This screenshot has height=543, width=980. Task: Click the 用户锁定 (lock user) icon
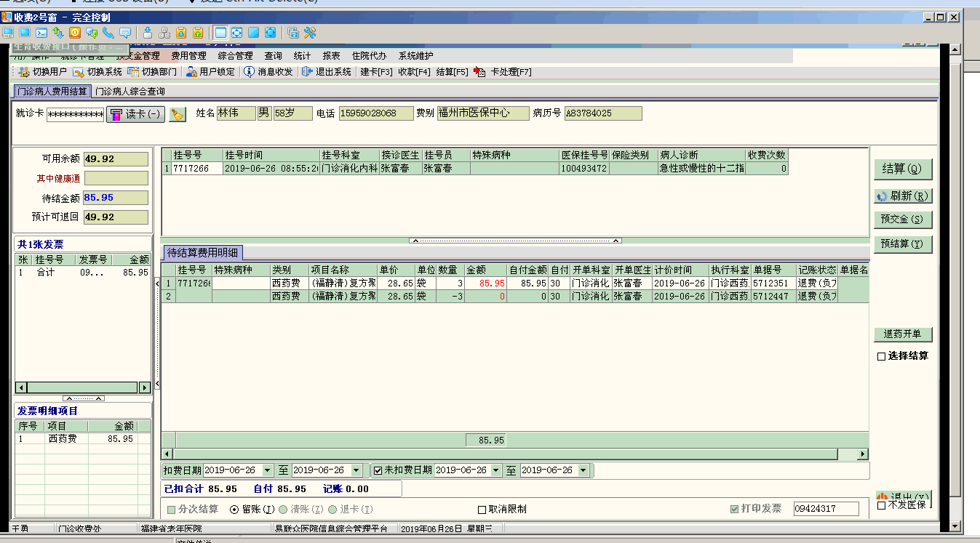click(191, 72)
